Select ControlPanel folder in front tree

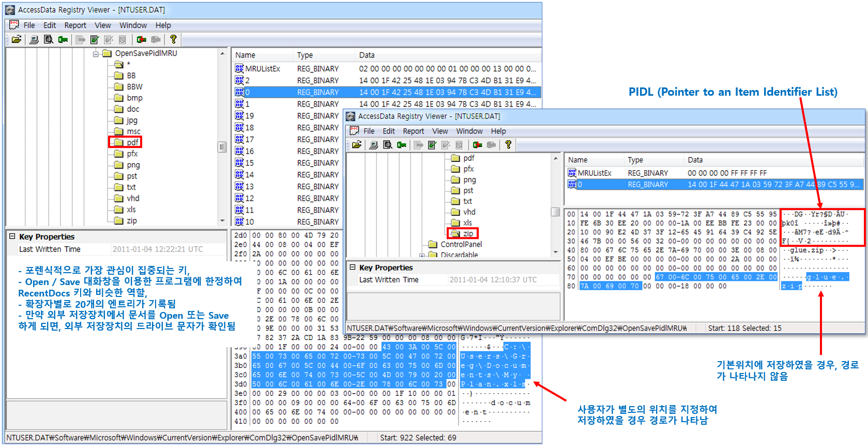click(455, 244)
